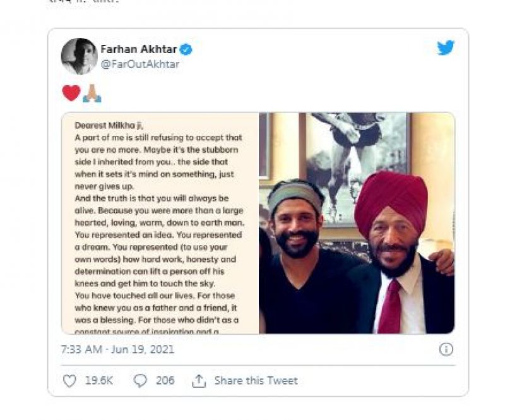Click the share arrow icon

pyautogui.click(x=199, y=381)
